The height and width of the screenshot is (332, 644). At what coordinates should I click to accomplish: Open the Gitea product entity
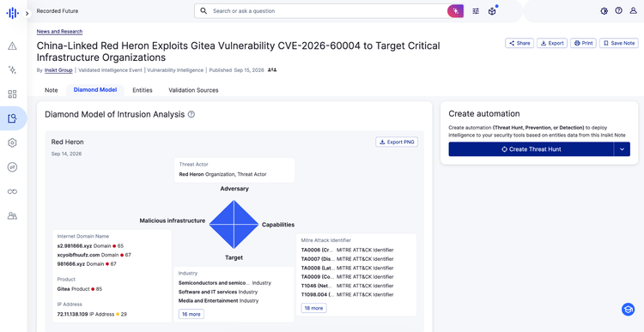point(64,289)
